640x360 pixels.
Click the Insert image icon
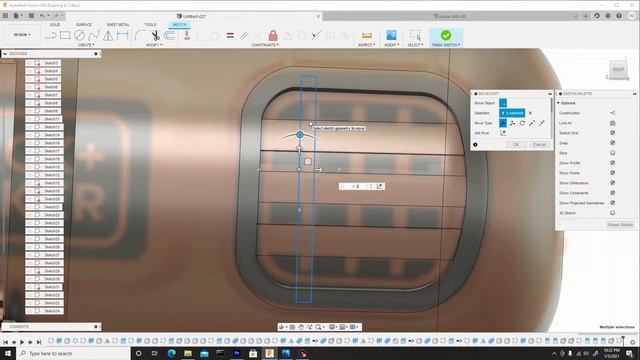391,36
